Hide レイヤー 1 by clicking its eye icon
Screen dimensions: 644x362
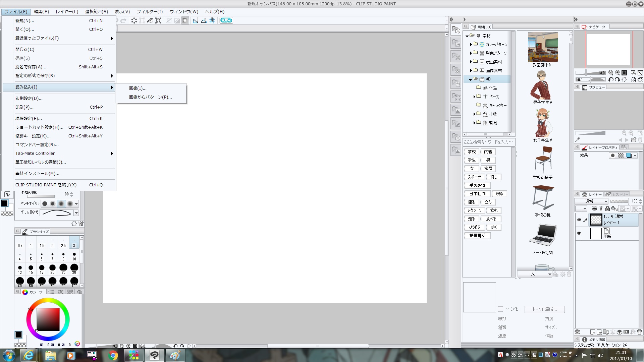(579, 220)
